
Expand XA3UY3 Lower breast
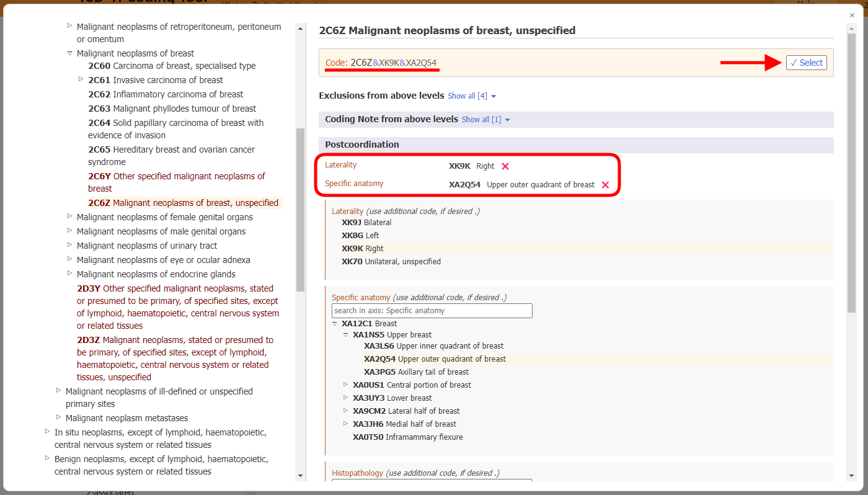pyautogui.click(x=345, y=398)
